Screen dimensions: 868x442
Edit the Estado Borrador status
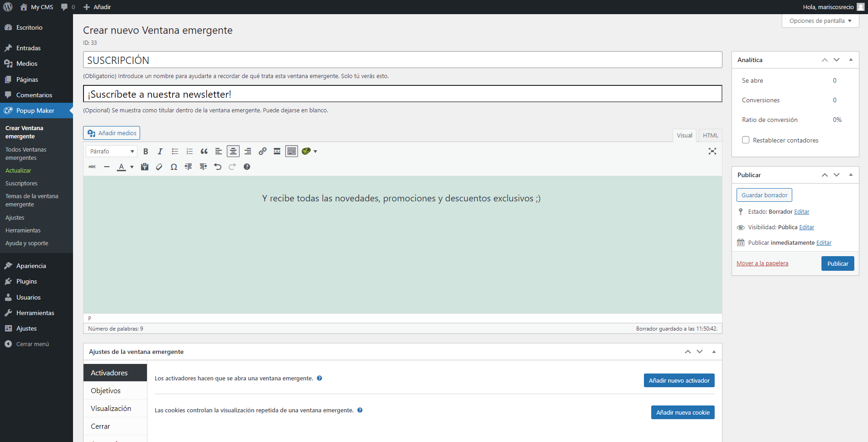(801, 211)
